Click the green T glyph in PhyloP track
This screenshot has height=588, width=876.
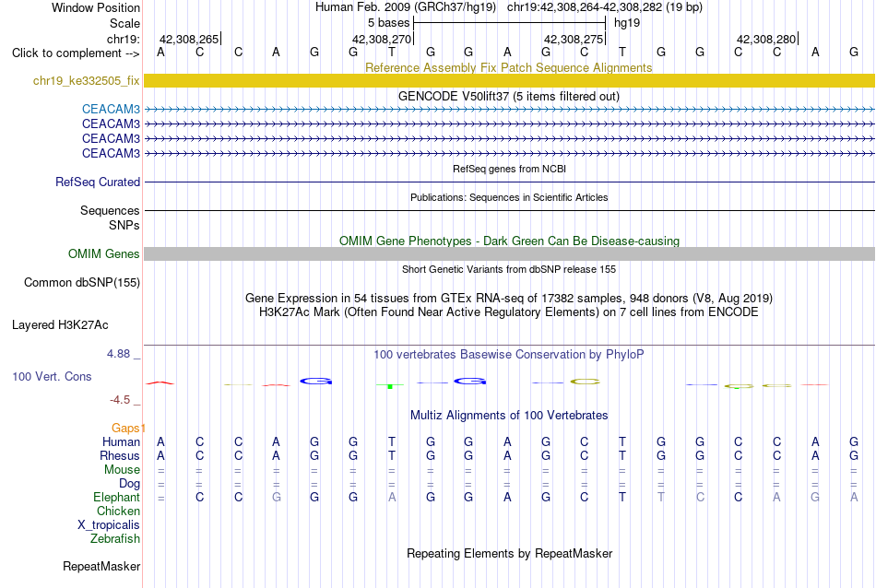pos(391,386)
